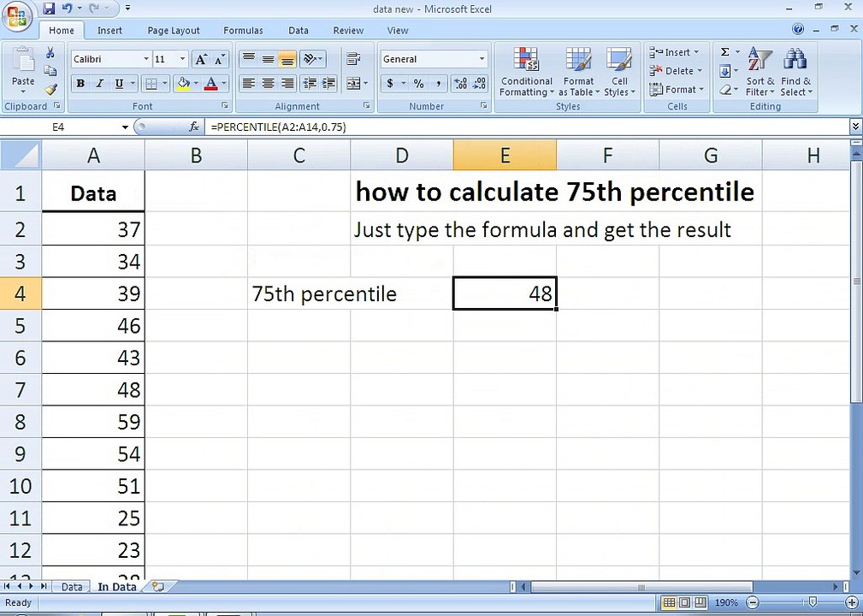Apply the red font color
The width and height of the screenshot is (863, 616).
coord(210,84)
